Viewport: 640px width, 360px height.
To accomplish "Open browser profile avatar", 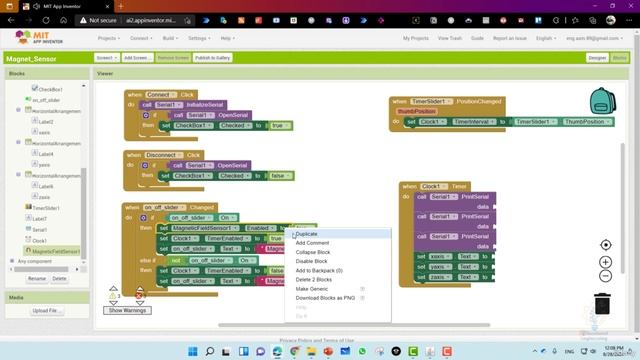I will pyautogui.click(x=611, y=20).
